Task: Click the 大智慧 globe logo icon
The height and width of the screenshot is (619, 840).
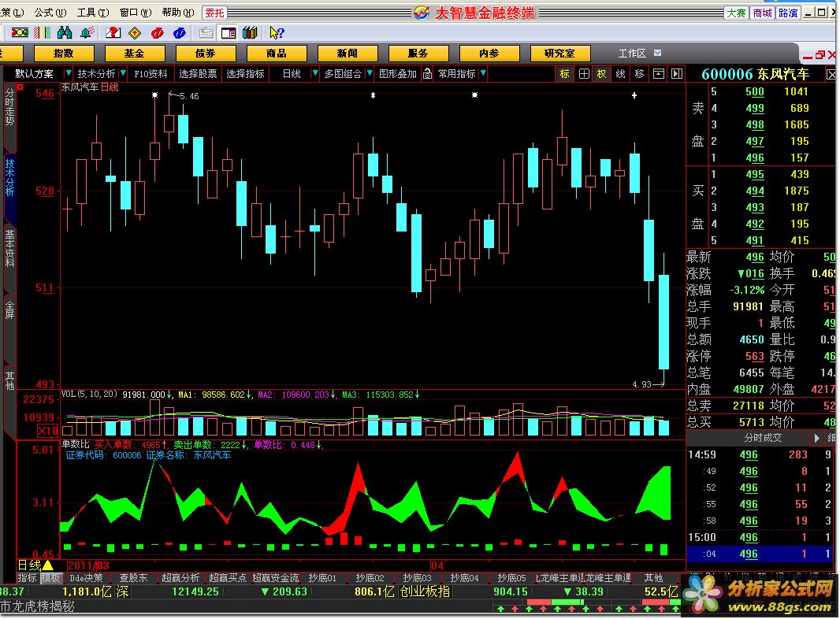Action: click(x=422, y=13)
